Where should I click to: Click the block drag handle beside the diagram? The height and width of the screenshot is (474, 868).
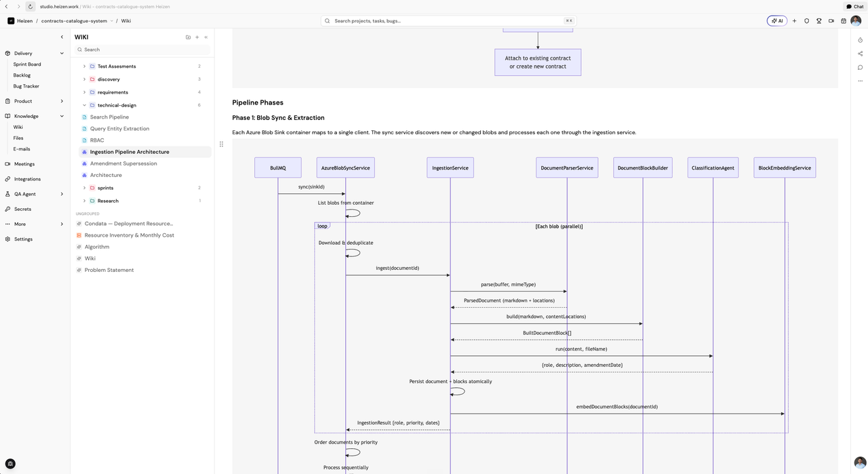pos(221,144)
